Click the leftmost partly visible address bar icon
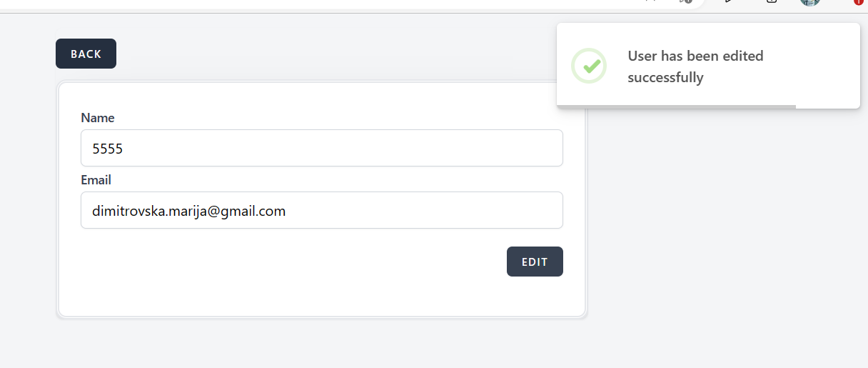This screenshot has width=868, height=368. 650,2
